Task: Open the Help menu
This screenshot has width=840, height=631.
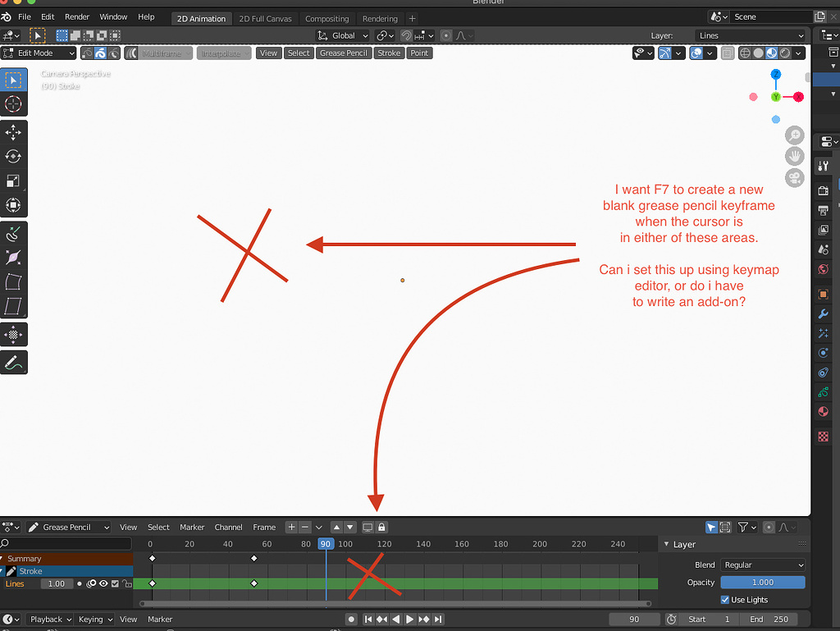Action: [146, 16]
